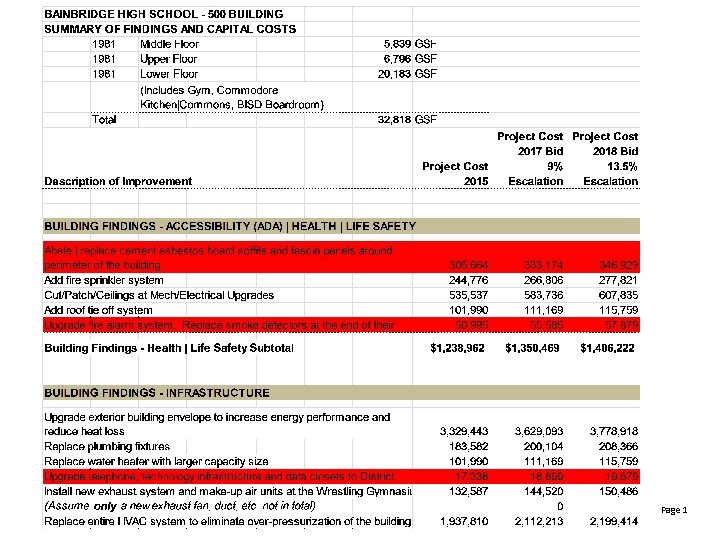Click the '2018 Bid' header text
The image size is (720, 540).
coord(615,152)
